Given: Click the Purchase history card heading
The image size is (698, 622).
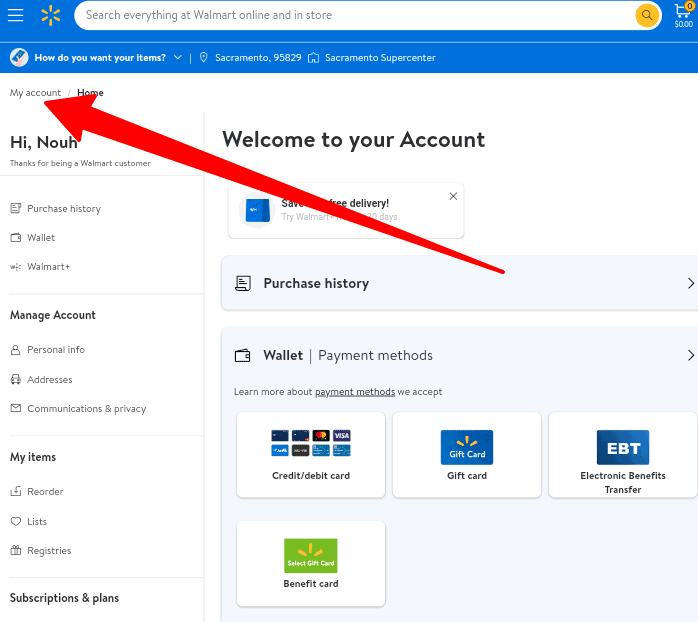Looking at the screenshot, I should pyautogui.click(x=316, y=284).
